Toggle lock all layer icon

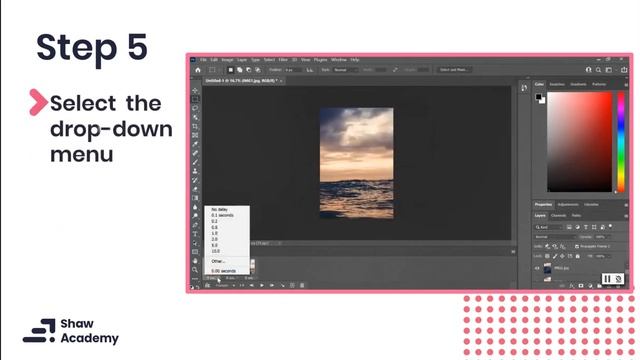tap(578, 256)
